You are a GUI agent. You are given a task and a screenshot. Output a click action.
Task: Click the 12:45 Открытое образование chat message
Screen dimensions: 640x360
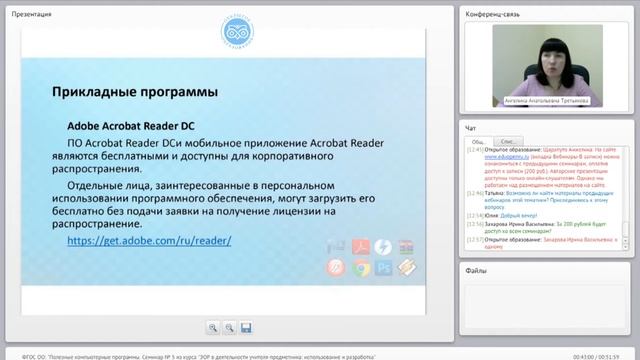[x=544, y=168]
